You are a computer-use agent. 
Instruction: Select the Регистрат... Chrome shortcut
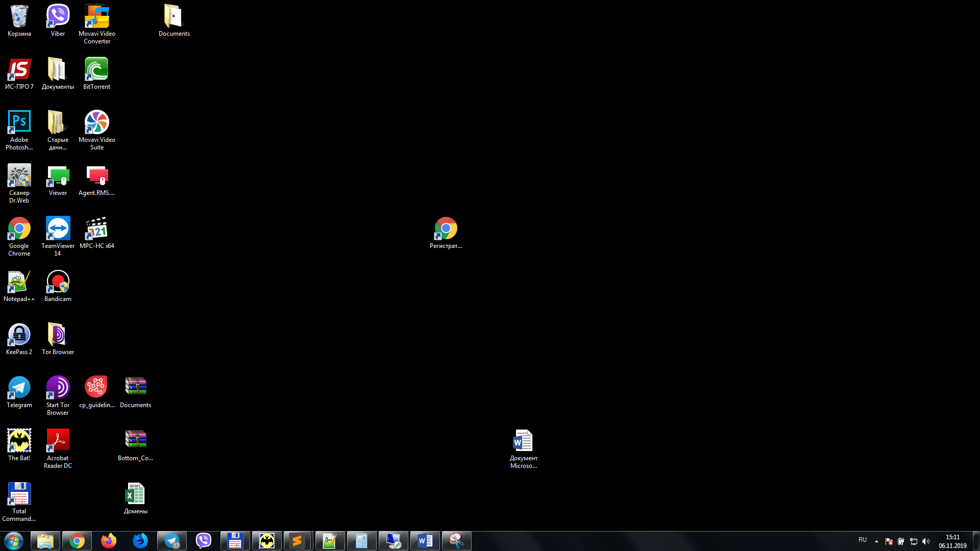[446, 233]
